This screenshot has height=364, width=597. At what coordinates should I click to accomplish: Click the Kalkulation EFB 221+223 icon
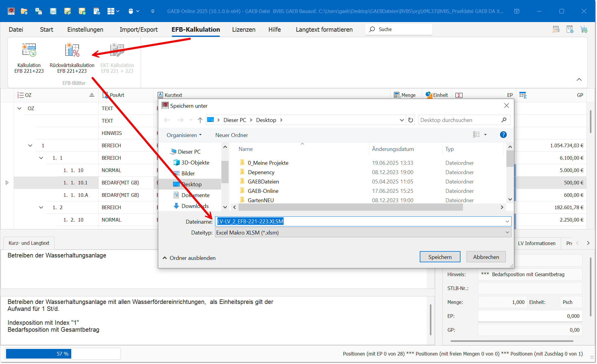(x=29, y=50)
